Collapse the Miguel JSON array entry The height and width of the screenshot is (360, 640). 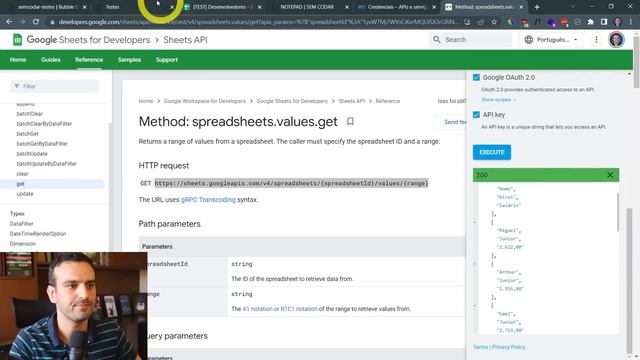pyautogui.click(x=475, y=222)
